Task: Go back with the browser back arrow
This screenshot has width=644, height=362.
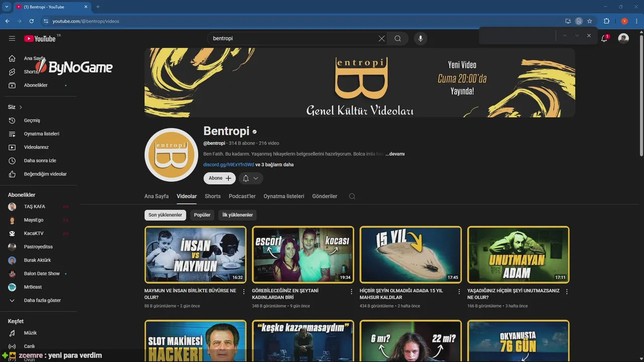Action: coord(7,21)
